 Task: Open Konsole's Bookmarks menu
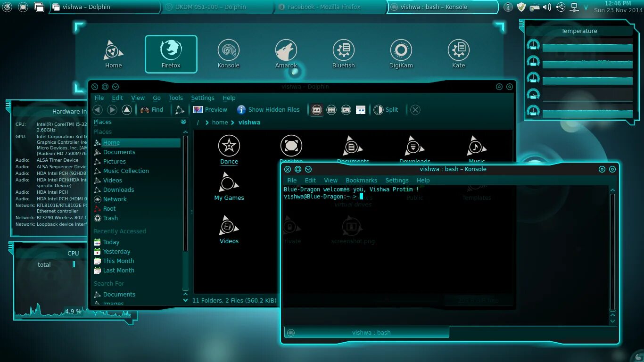(x=362, y=181)
